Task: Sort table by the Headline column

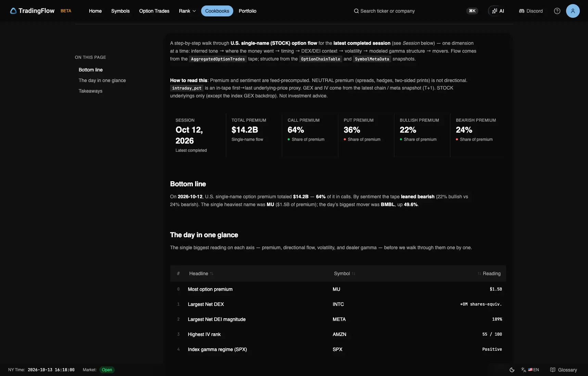Action: [201, 273]
